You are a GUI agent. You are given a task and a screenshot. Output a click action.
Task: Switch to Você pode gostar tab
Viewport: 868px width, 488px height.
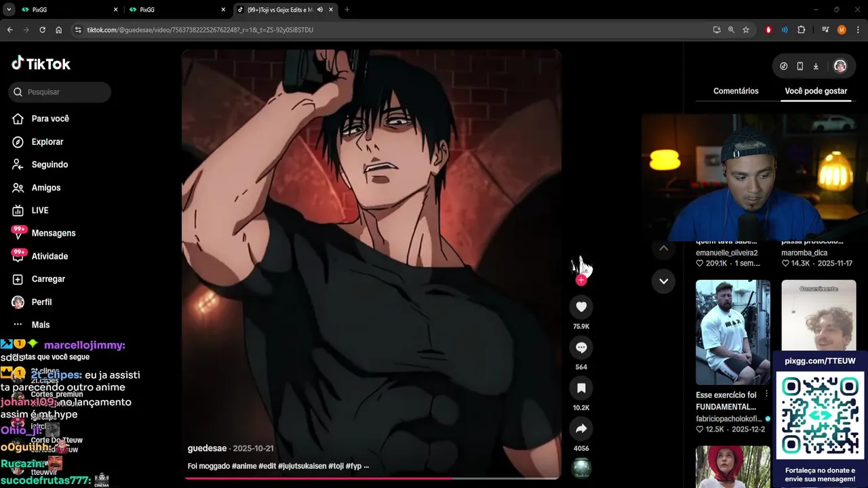click(816, 91)
